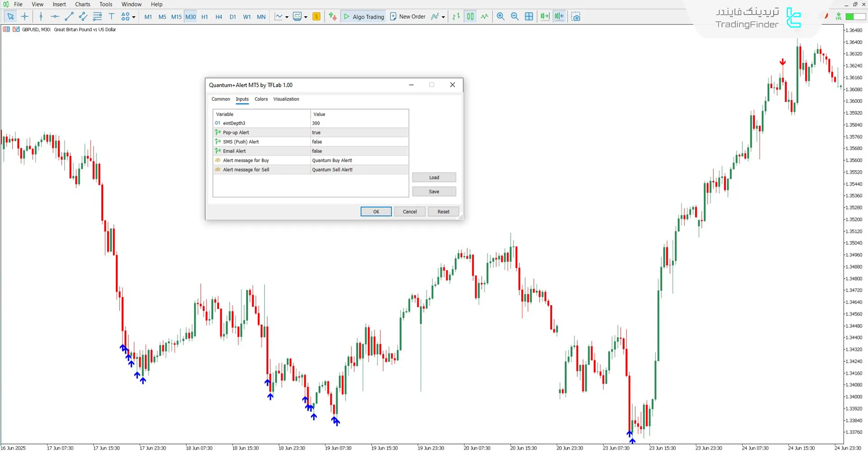Switch to the Colors tab in dialog
Image resolution: width=868 pixels, height=451 pixels.
(x=261, y=99)
